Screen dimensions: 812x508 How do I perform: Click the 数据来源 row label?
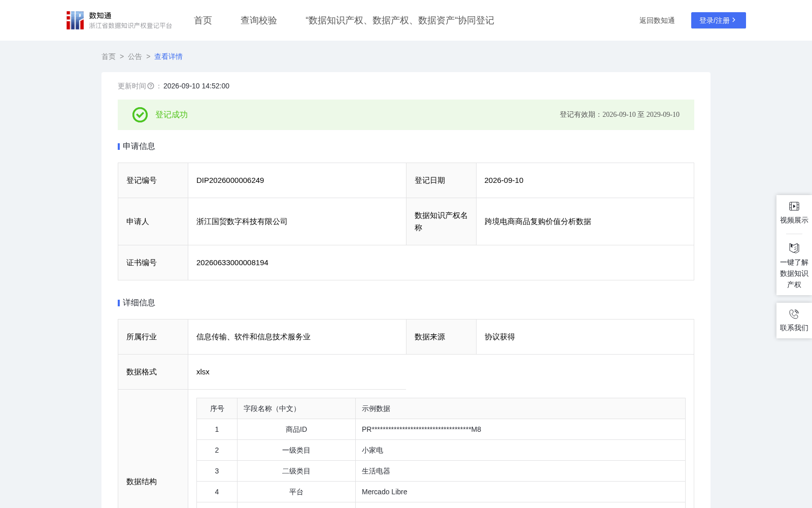click(x=430, y=337)
